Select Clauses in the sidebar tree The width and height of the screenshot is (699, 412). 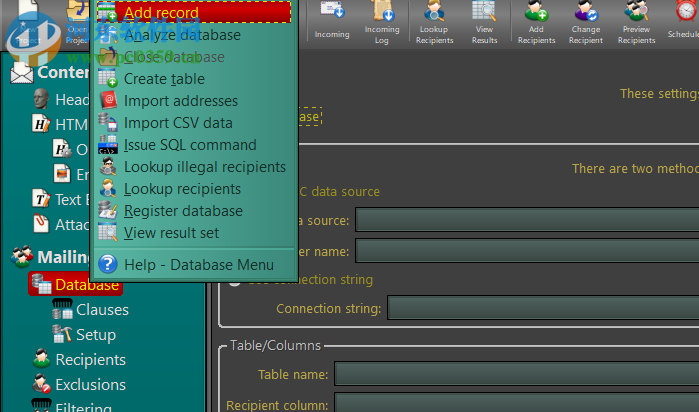102,310
